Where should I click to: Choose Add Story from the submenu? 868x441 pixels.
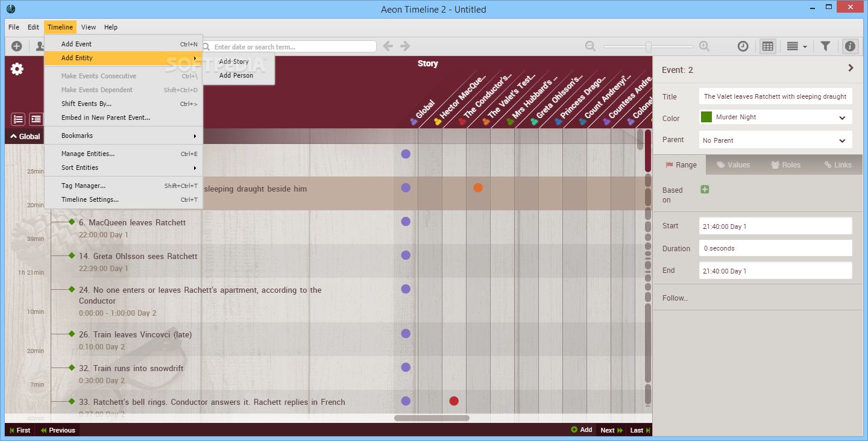pyautogui.click(x=239, y=61)
